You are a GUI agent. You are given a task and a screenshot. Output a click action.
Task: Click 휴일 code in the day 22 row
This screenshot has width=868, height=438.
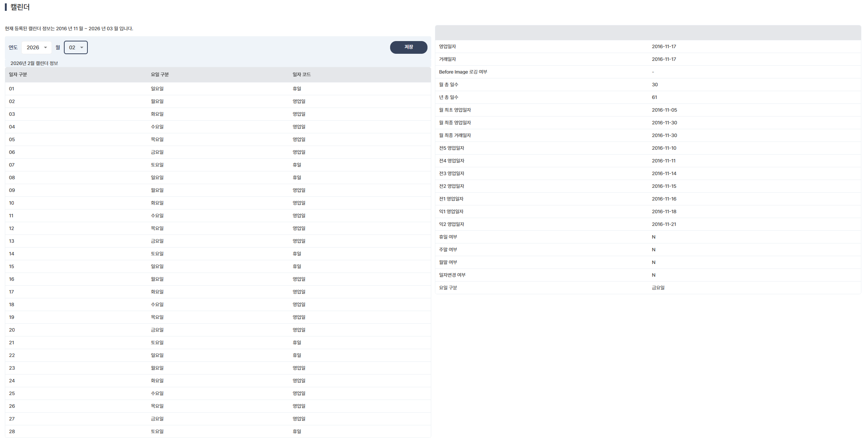[297, 355]
